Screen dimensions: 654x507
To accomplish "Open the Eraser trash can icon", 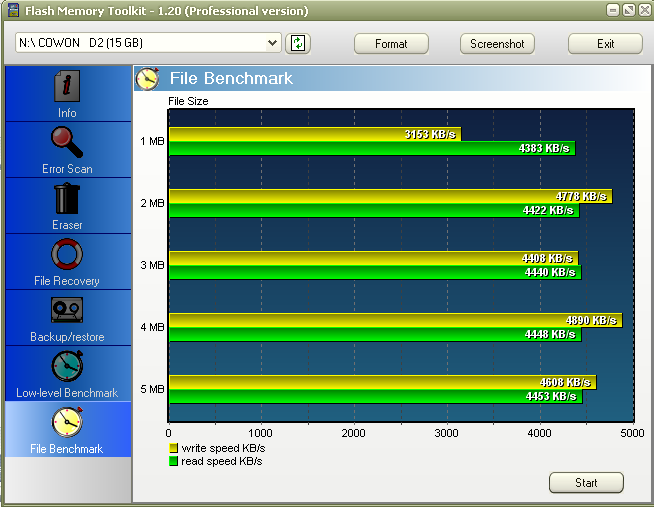I will (x=67, y=198).
